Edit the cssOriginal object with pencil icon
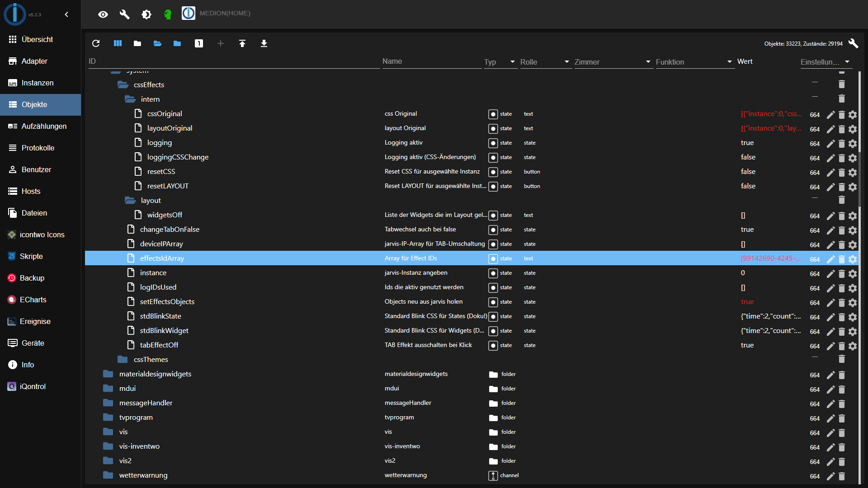 [831, 115]
